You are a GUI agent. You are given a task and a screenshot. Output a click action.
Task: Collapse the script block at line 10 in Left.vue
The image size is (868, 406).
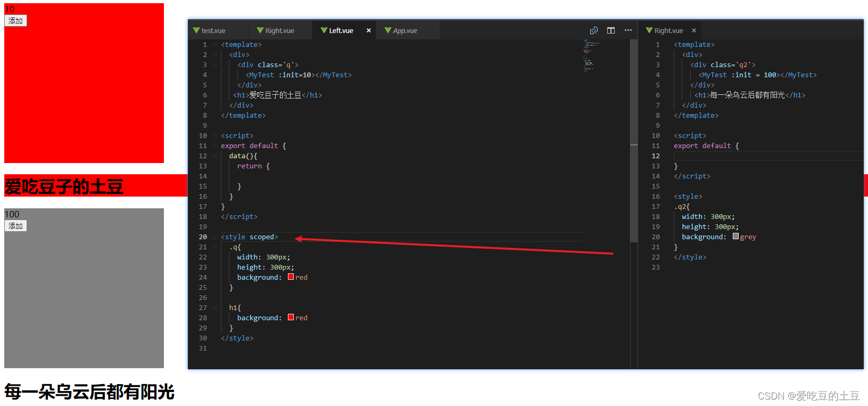(x=215, y=136)
